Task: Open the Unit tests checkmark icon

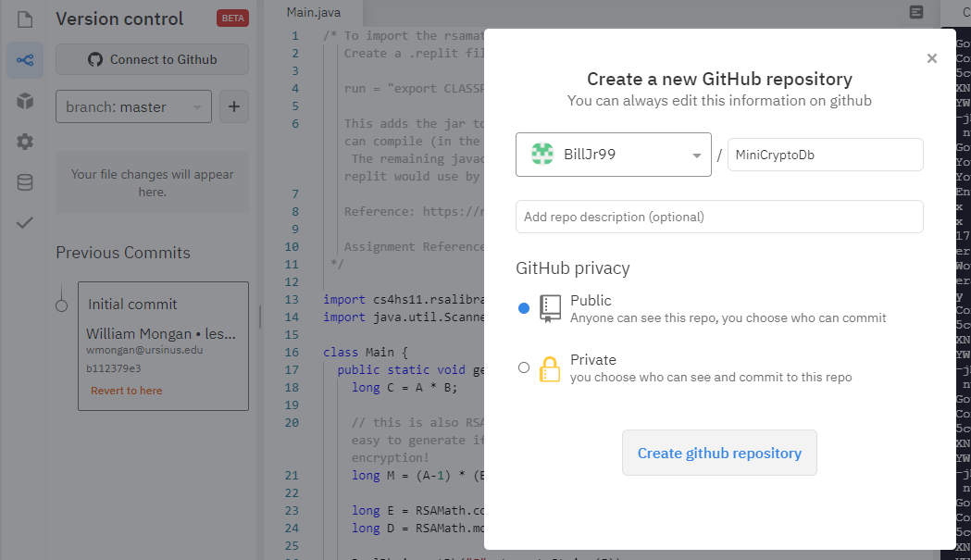Action: click(x=25, y=222)
